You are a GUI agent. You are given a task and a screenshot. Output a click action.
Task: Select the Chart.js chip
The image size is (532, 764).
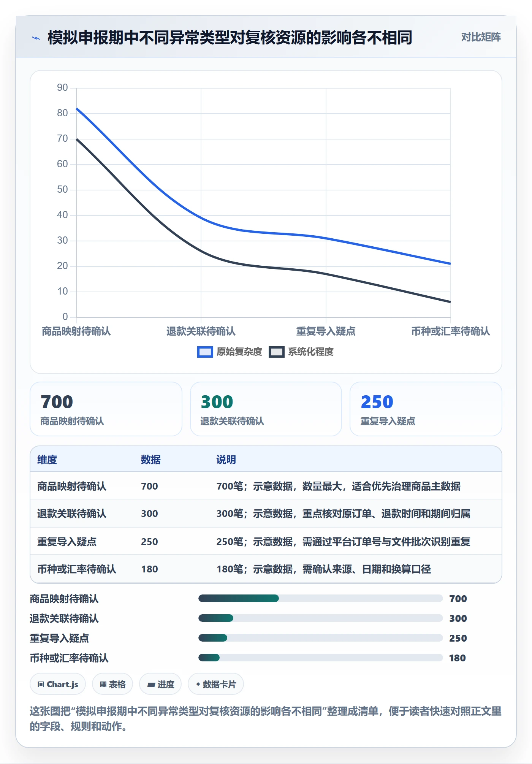(x=58, y=684)
